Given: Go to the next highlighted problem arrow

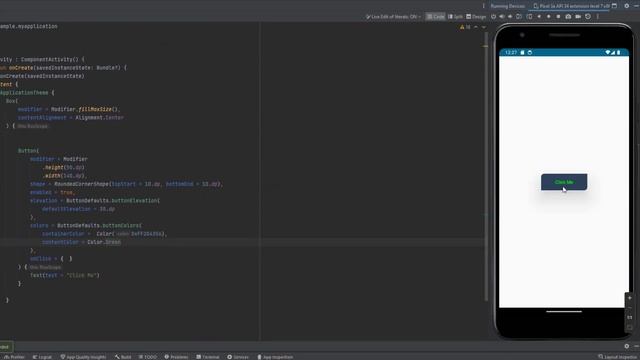Looking at the screenshot, I should coord(484,27).
